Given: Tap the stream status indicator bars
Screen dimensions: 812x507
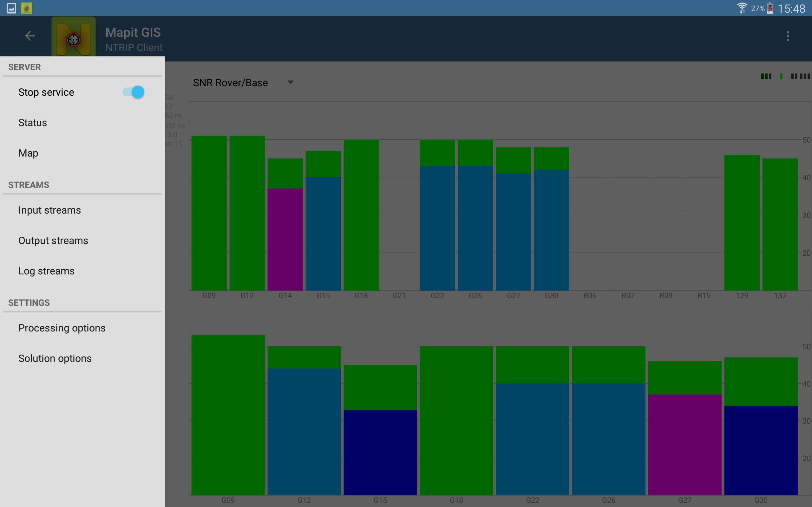Looking at the screenshot, I should pyautogui.click(x=785, y=76).
